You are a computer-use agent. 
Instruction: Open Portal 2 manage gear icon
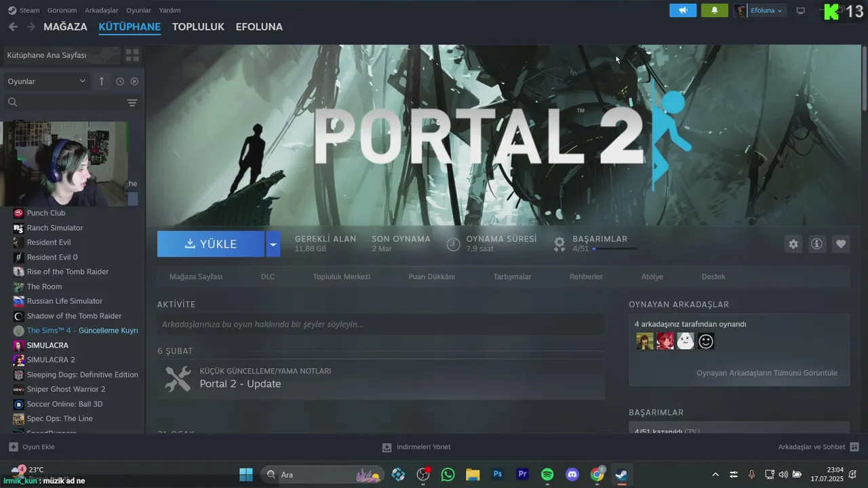[x=793, y=244]
